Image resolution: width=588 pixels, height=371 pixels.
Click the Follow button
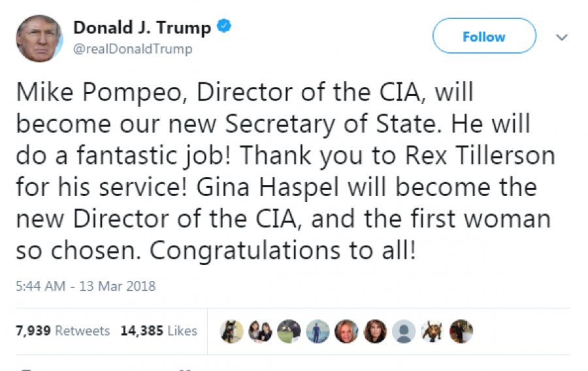[x=484, y=37]
